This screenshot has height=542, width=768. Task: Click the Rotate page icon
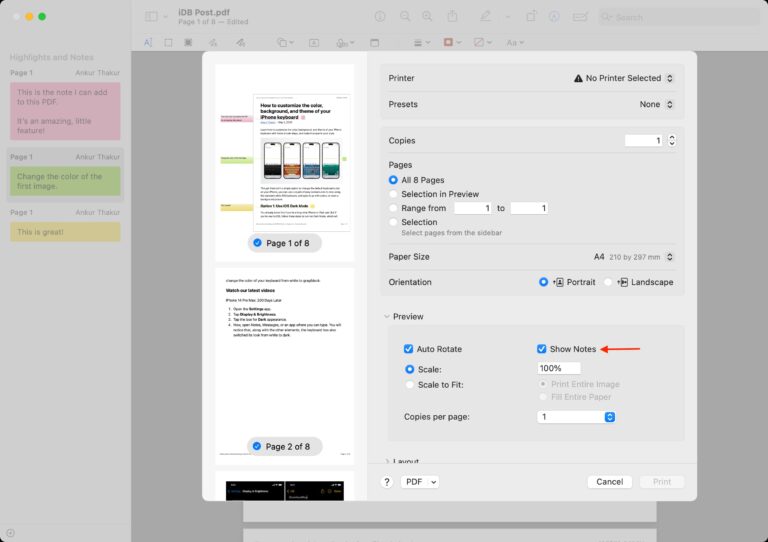pos(531,17)
